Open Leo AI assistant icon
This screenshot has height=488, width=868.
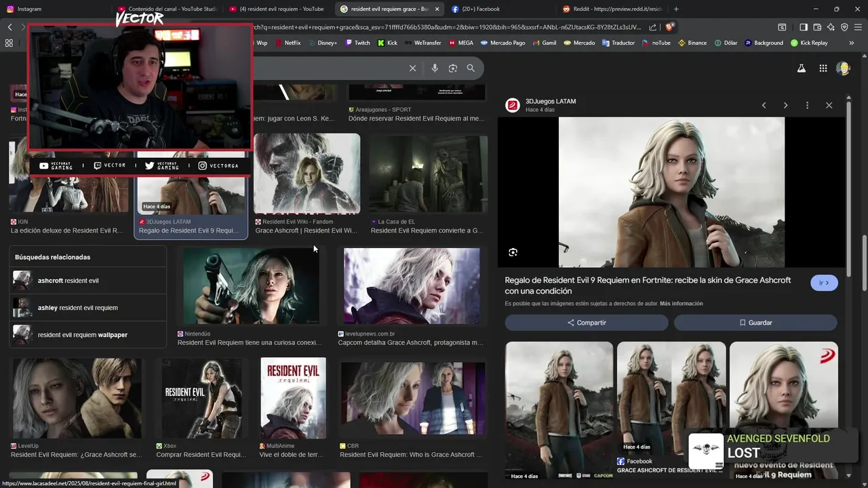tap(831, 27)
